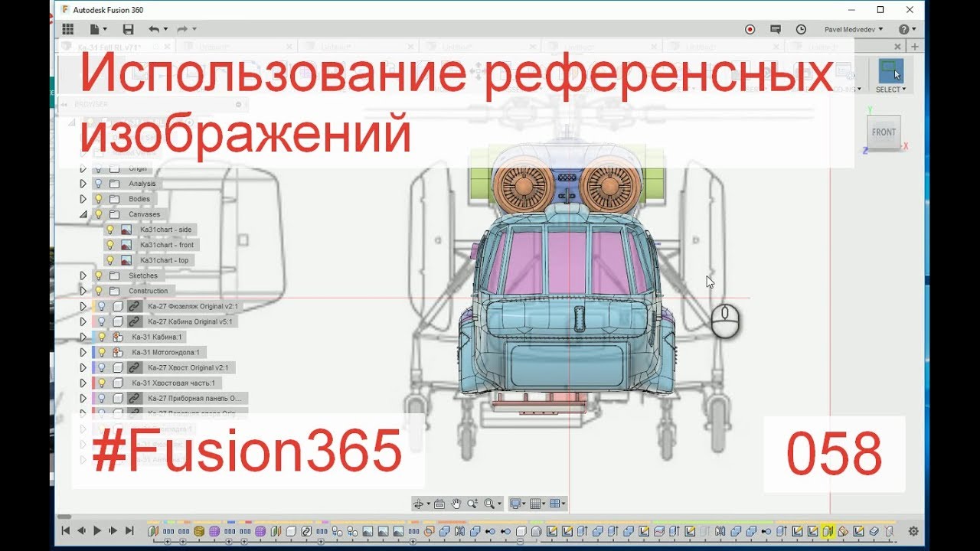The height and width of the screenshot is (551, 980).
Task: Select Ka-27 Хвост Original v2:1 component
Action: click(188, 367)
